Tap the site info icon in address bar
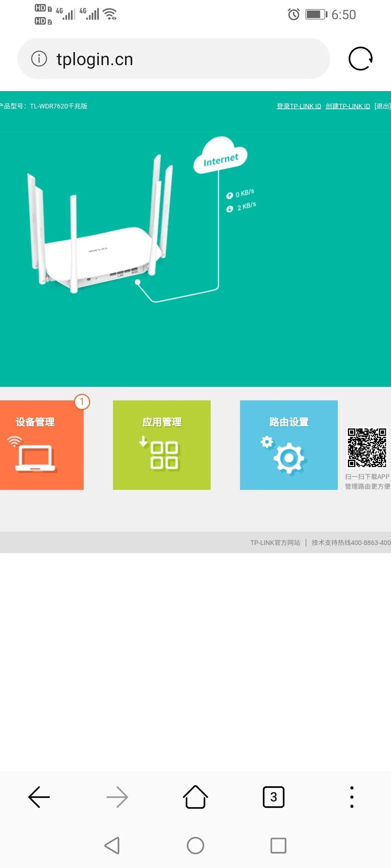391x868 pixels. pyautogui.click(x=39, y=59)
